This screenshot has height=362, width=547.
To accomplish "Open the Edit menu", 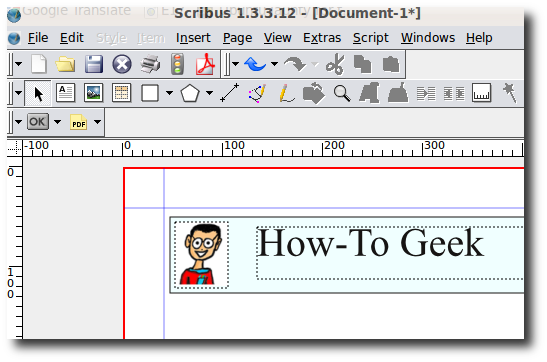I will point(72,38).
